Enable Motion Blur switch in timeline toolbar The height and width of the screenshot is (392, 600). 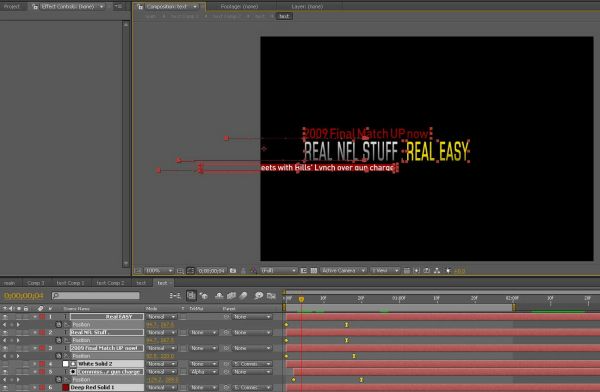[243, 296]
